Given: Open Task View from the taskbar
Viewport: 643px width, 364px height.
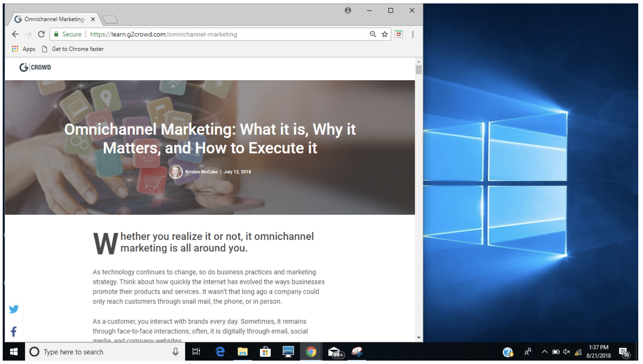Looking at the screenshot, I should point(196,352).
